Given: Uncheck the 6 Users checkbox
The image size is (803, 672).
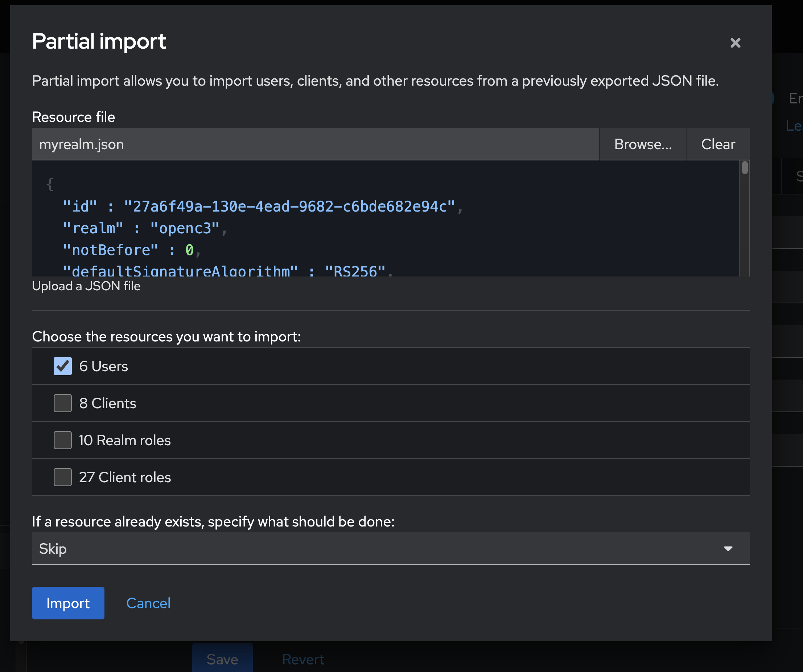Looking at the screenshot, I should (x=63, y=366).
